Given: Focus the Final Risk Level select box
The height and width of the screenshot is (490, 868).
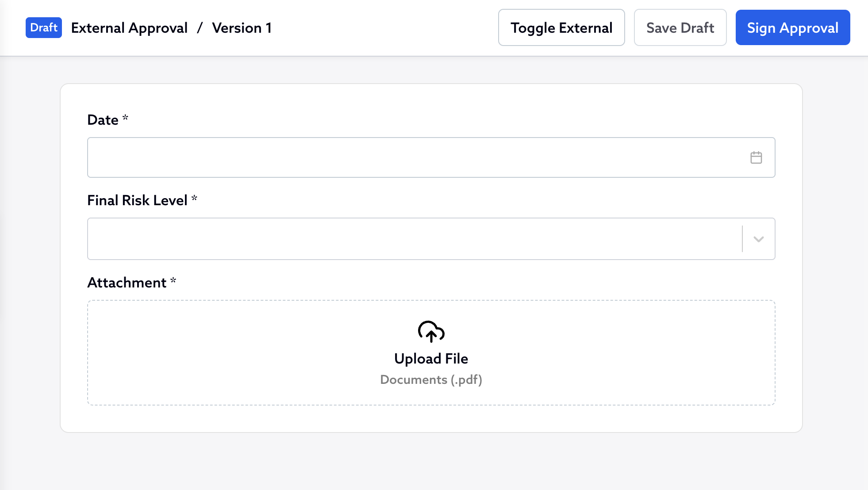Looking at the screenshot, I should pos(414,239).
